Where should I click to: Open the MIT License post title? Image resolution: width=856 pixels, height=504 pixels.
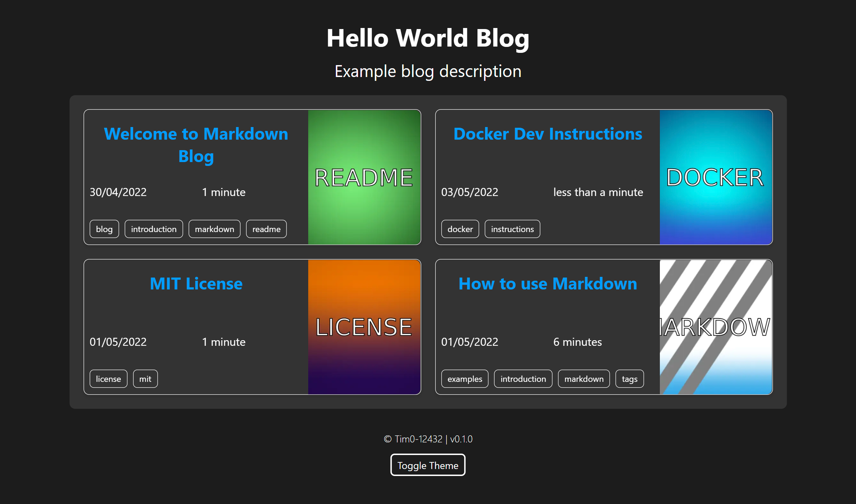coord(196,284)
